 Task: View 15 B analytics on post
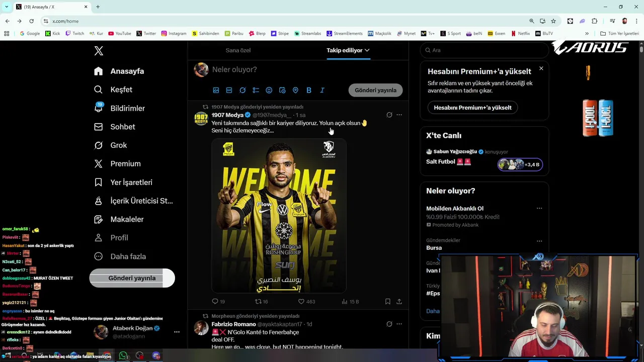coord(350,302)
